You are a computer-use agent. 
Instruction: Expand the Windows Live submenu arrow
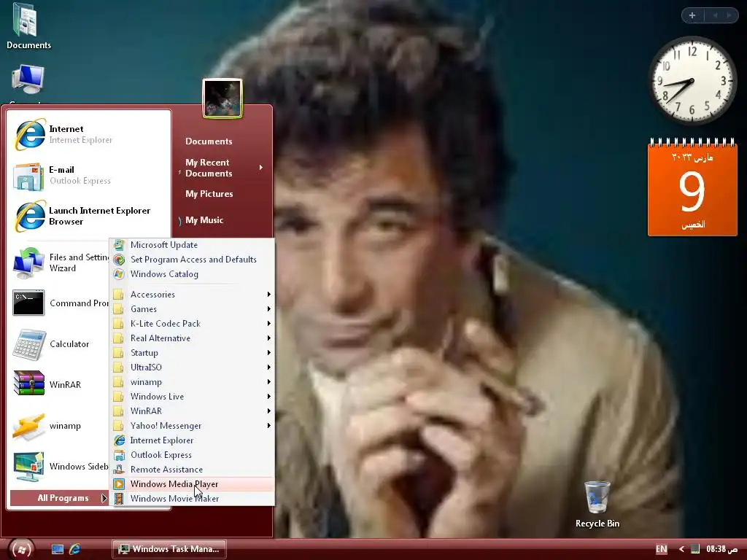268,396
